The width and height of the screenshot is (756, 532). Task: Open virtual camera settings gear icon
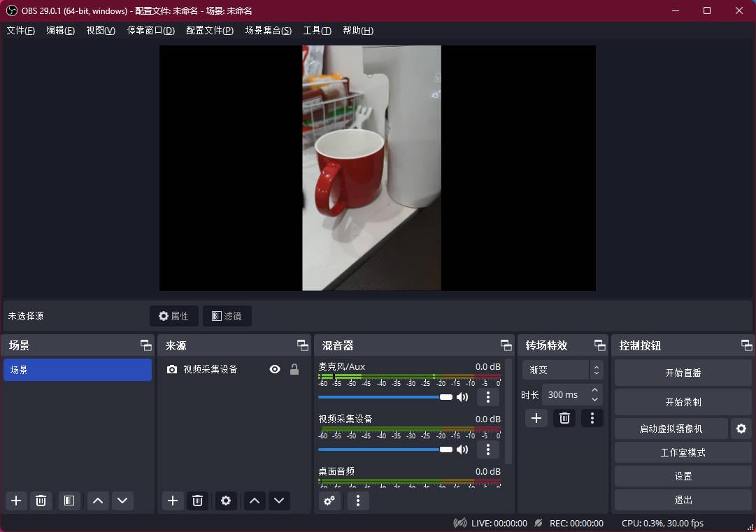[x=741, y=429]
